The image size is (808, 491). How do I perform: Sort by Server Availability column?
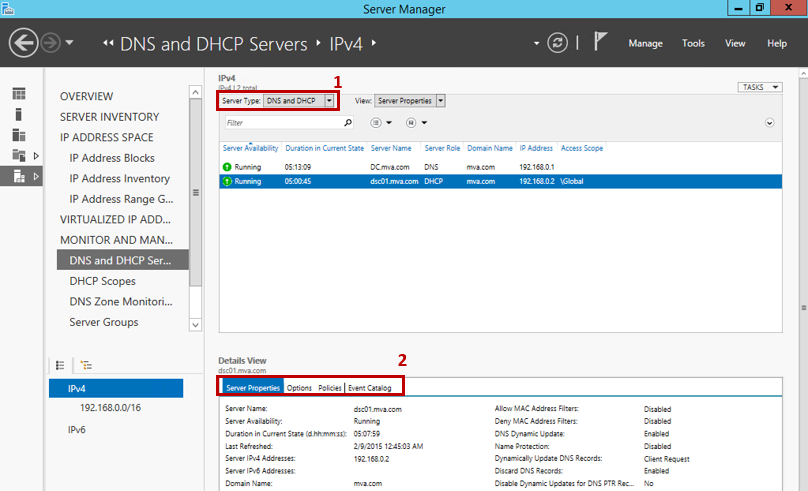pyautogui.click(x=250, y=148)
